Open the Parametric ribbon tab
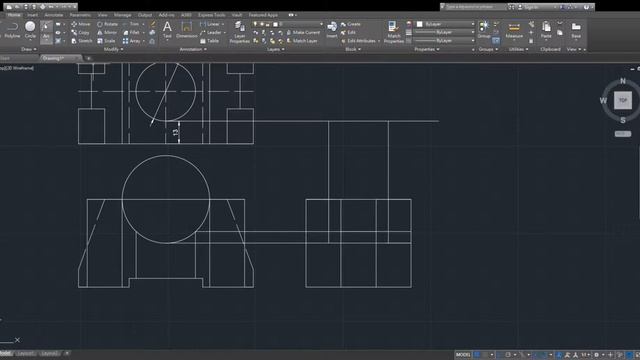Screen dimensions: 640x360 coord(80,15)
